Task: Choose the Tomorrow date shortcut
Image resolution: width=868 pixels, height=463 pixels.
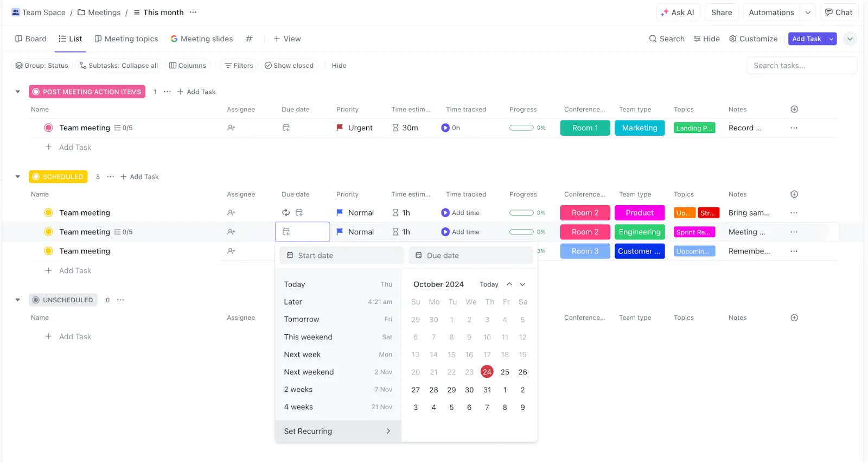Action: click(x=338, y=320)
